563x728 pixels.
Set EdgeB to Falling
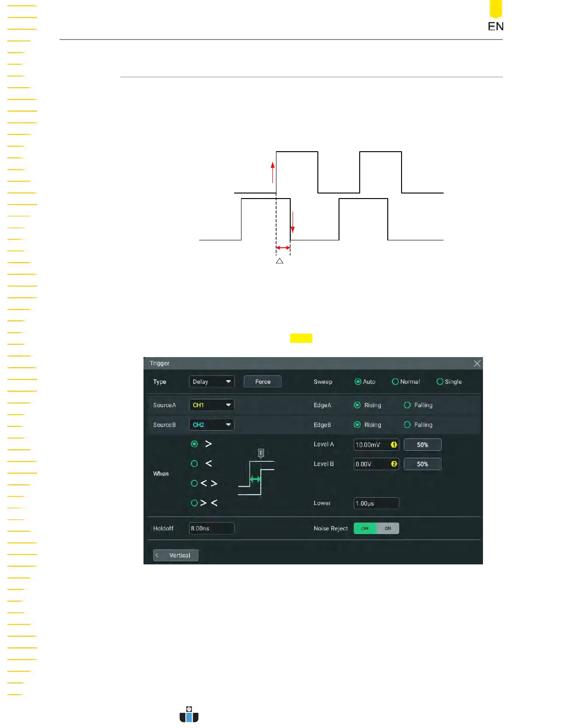point(418,425)
